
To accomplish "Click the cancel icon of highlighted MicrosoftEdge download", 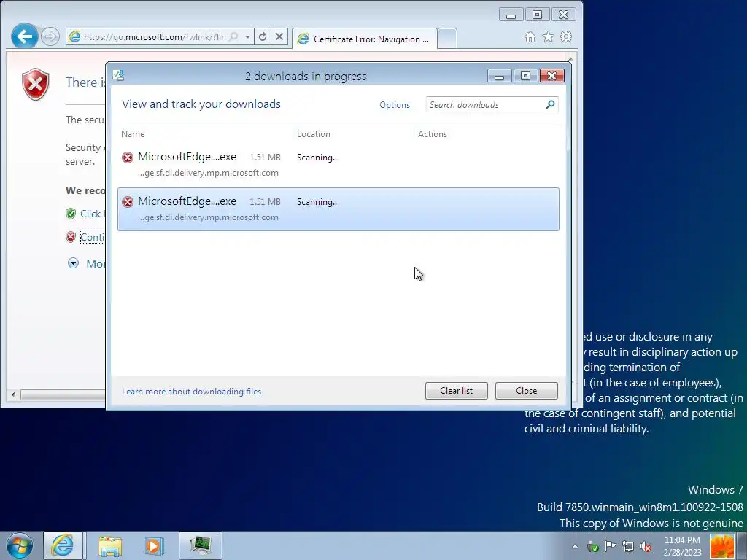I will 128,202.
